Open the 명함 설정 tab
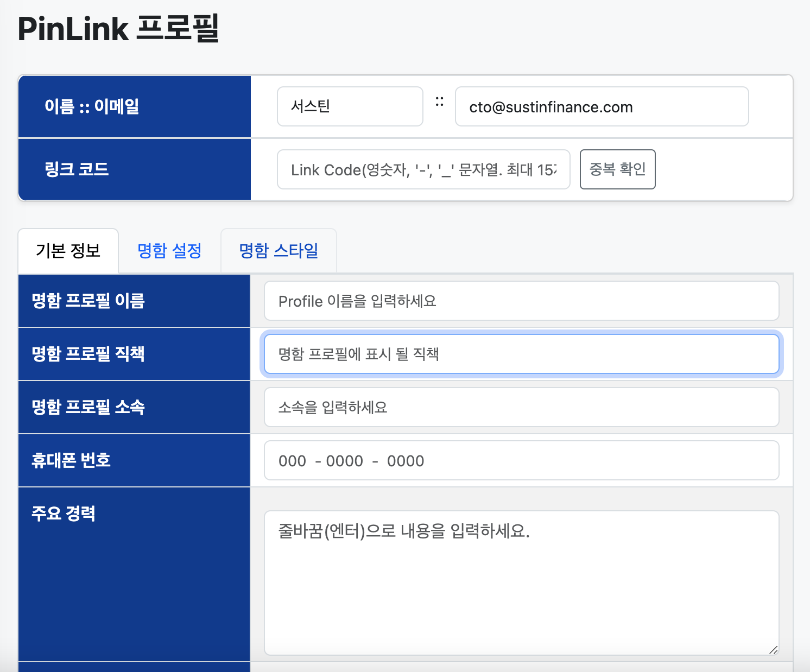The height and width of the screenshot is (672, 810). (169, 251)
